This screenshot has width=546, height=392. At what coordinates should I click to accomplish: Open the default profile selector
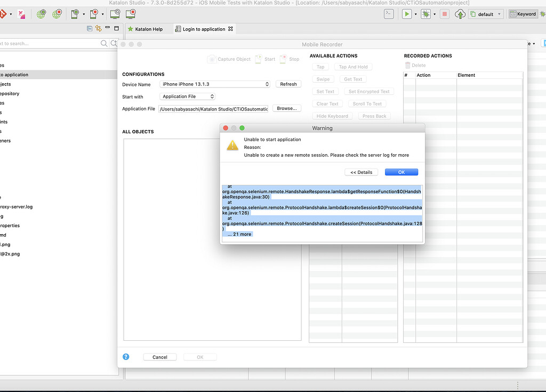coord(485,14)
